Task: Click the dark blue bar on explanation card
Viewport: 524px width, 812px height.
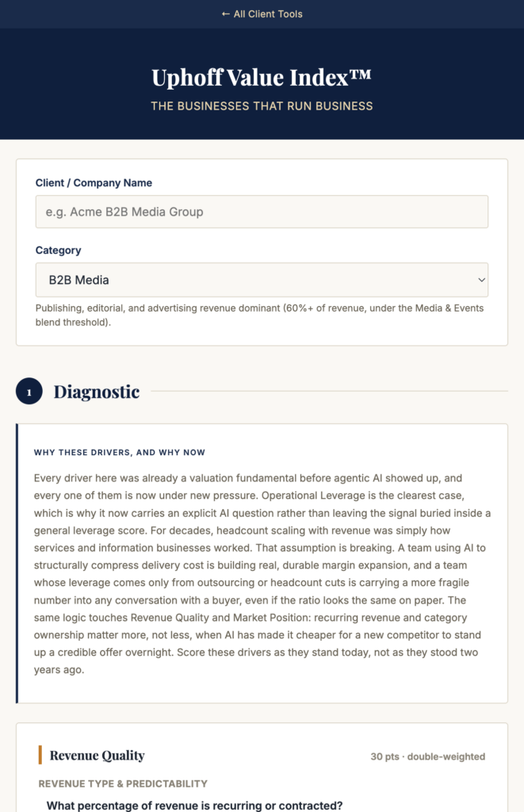Action: point(17,564)
